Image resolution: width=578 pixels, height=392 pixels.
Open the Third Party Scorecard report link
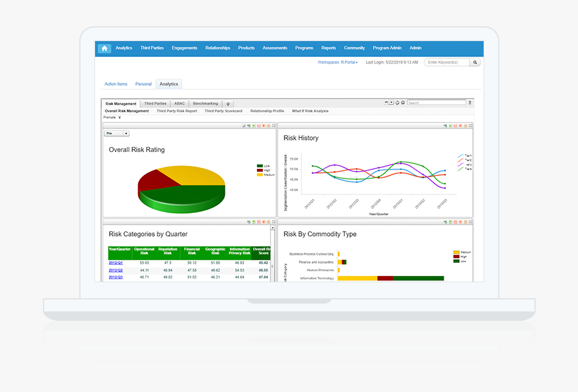223,111
